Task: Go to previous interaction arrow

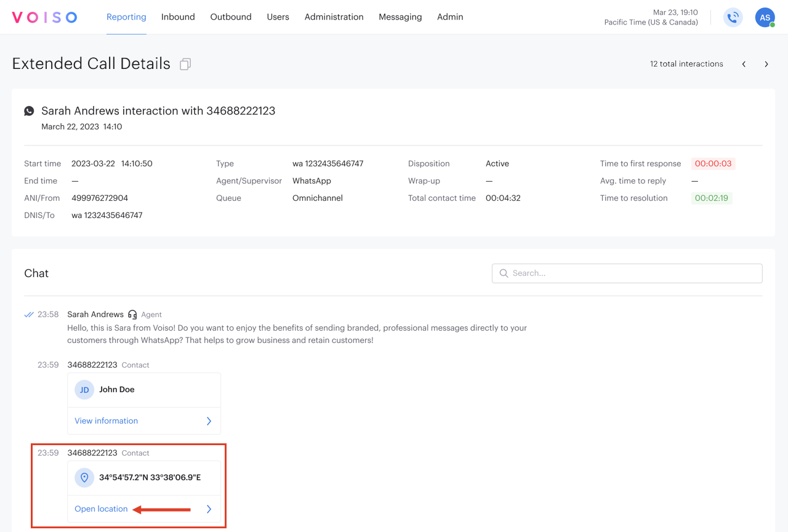Action: (x=744, y=64)
